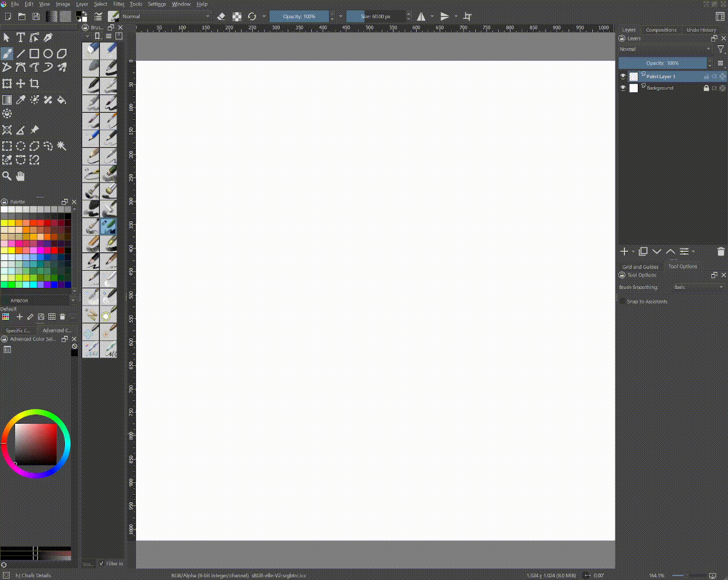Toggle the Filter in Tag checkbox
This screenshot has height=580, width=728.
click(101, 563)
